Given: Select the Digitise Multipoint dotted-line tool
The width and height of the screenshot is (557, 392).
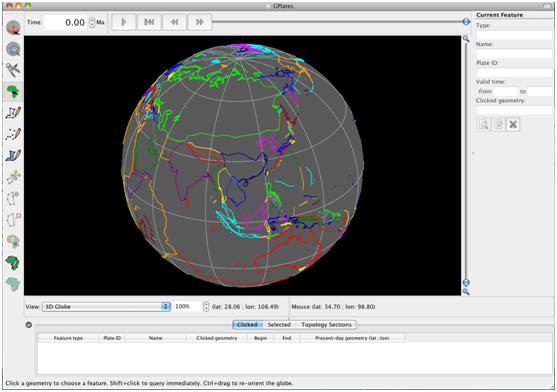Looking at the screenshot, I should (x=13, y=134).
